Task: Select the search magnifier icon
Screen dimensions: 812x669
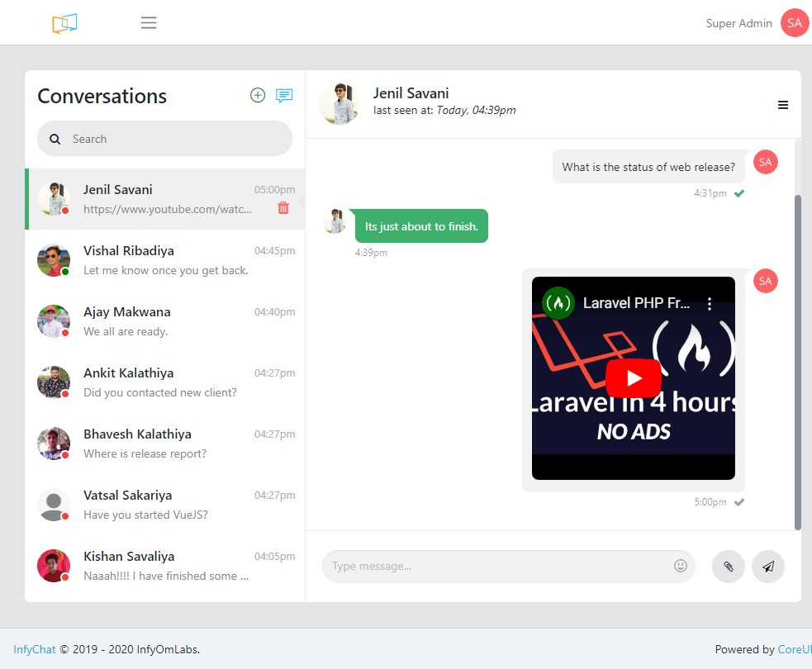Action: [x=55, y=138]
